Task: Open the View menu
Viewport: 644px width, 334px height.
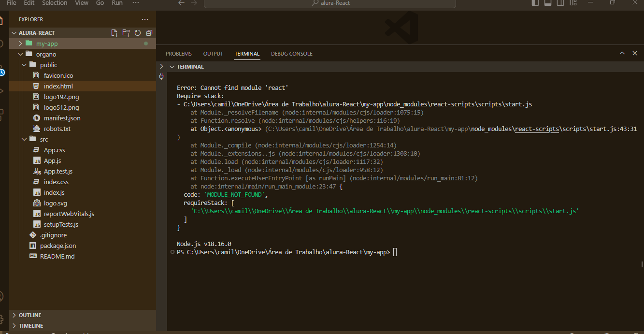Action: [x=82, y=3]
